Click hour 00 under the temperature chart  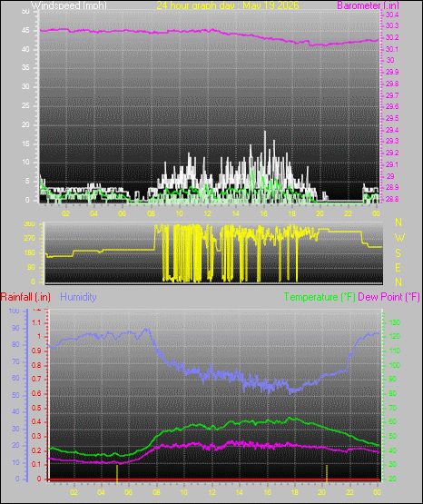[x=377, y=492]
